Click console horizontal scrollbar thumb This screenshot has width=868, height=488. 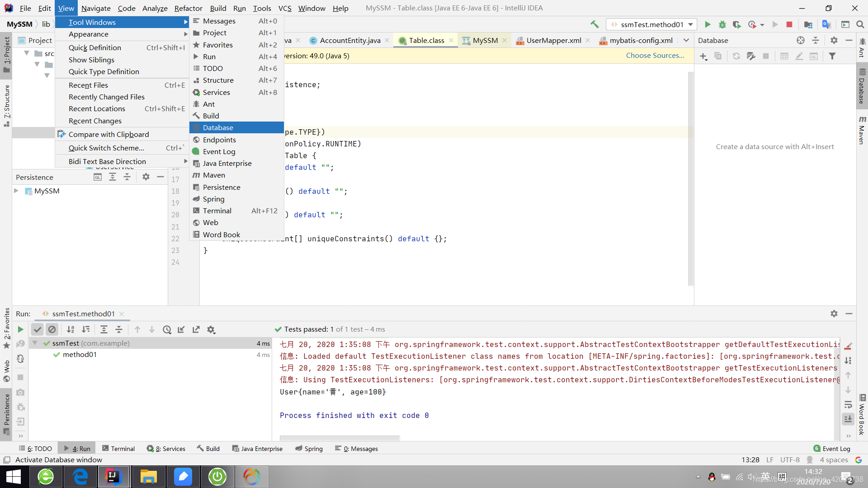(x=340, y=438)
